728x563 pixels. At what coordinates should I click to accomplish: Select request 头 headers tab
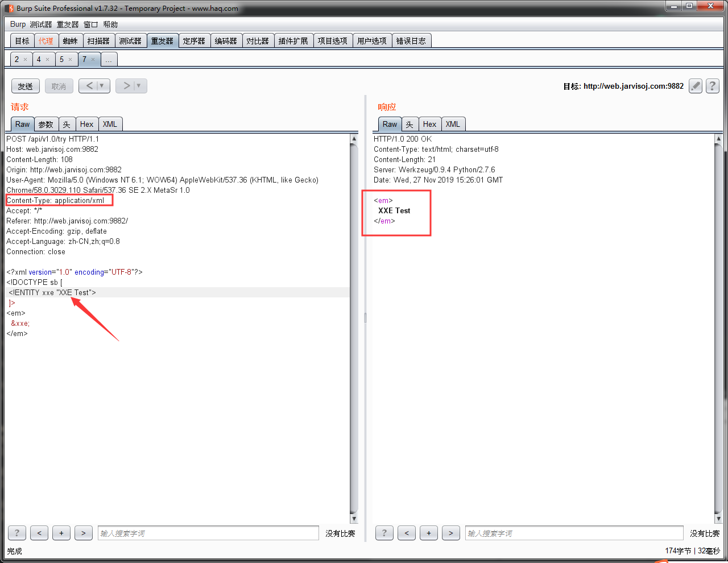point(67,124)
